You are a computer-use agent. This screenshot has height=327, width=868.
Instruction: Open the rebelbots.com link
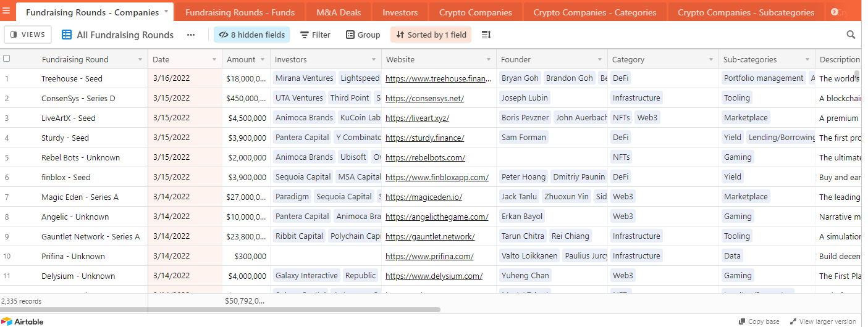click(425, 157)
